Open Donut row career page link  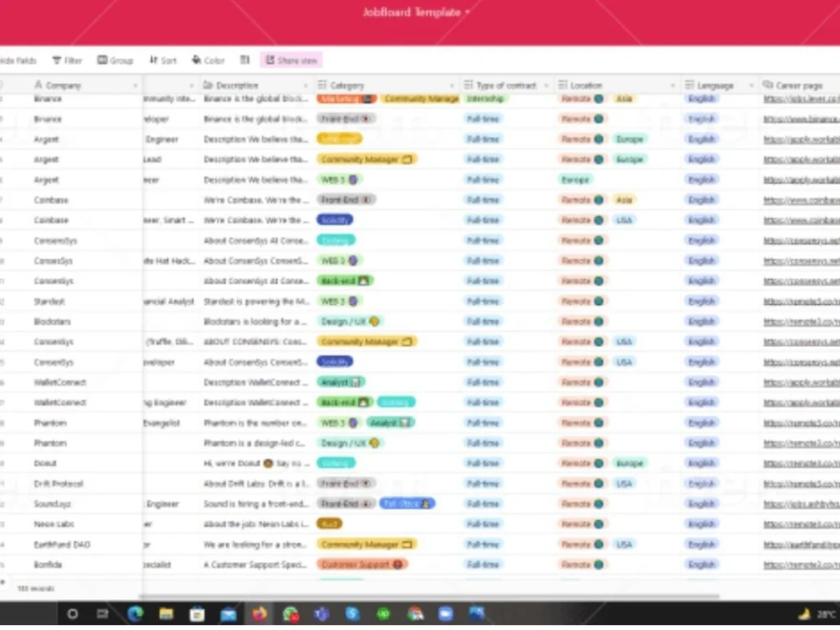801,464
